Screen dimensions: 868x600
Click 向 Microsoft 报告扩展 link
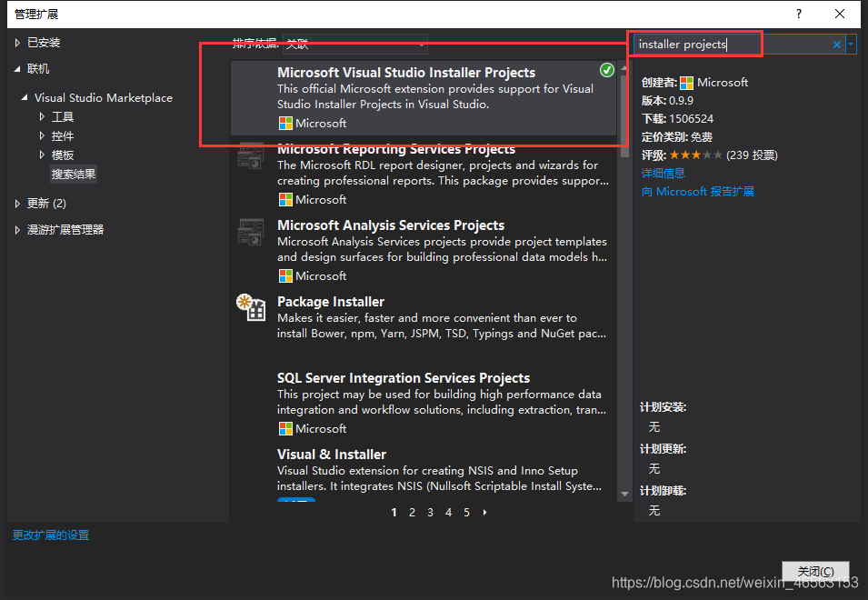[x=697, y=192]
